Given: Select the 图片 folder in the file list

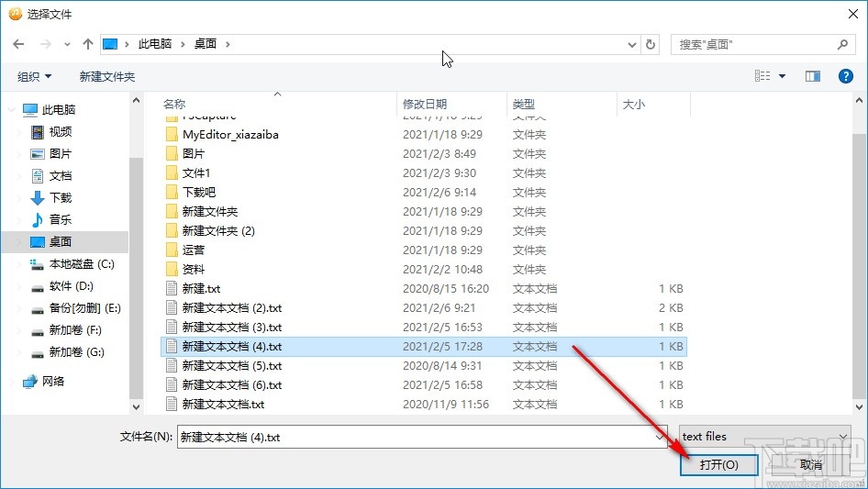Looking at the screenshot, I should [194, 154].
